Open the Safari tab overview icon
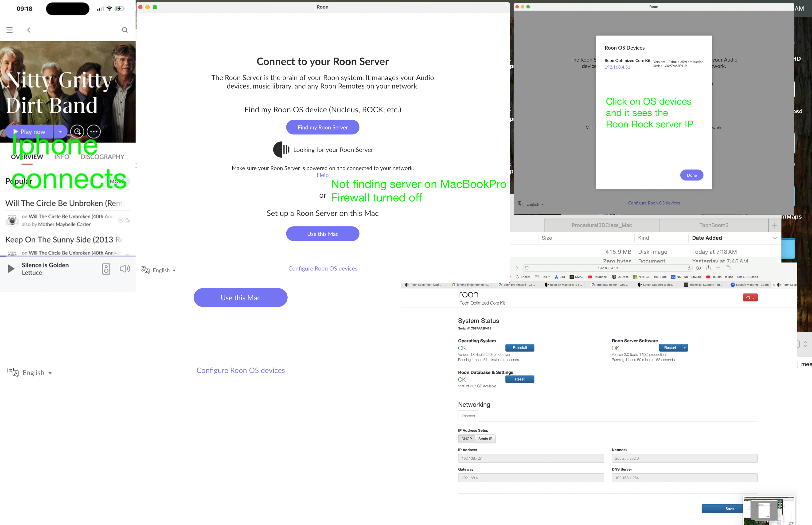Image resolution: width=812 pixels, height=525 pixels. [728, 268]
